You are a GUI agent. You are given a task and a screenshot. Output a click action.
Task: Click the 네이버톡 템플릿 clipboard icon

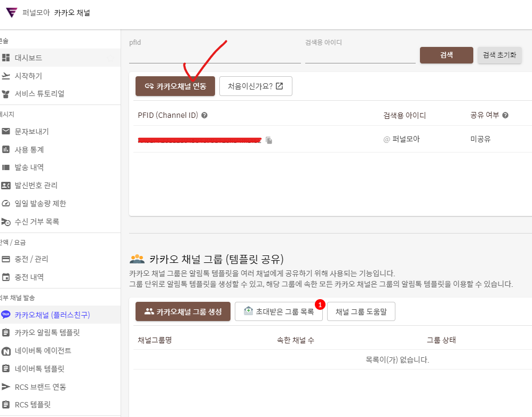point(6,368)
